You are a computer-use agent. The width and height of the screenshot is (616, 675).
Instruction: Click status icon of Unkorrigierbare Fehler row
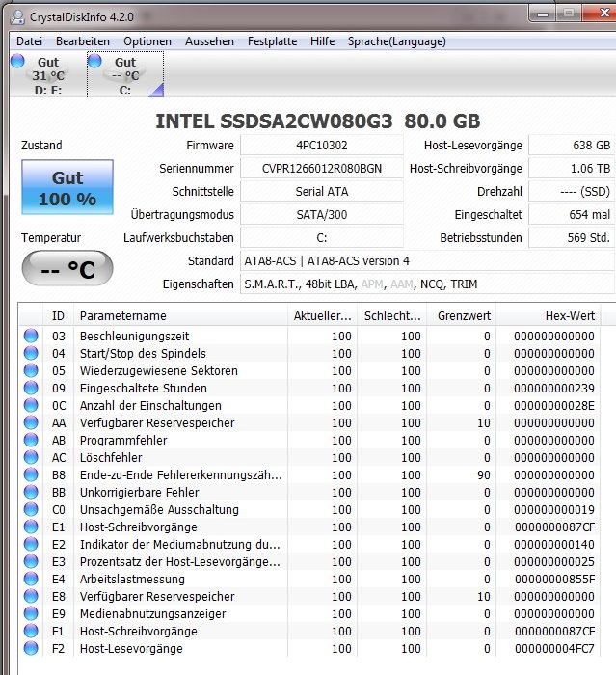(x=31, y=492)
